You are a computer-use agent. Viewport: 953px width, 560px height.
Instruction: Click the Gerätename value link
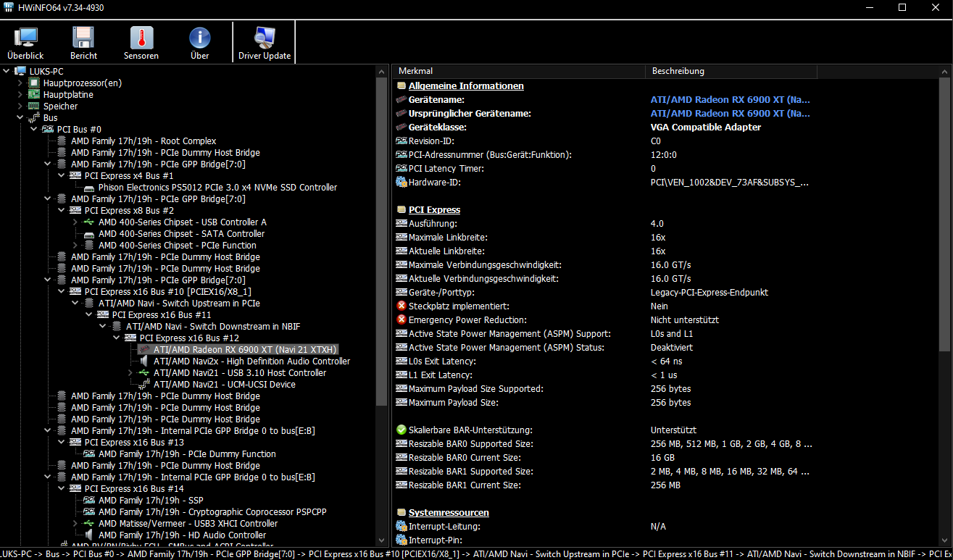coord(730,100)
